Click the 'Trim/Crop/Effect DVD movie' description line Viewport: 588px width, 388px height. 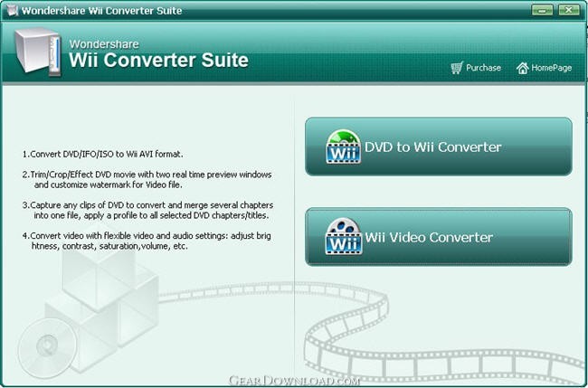tap(147, 180)
